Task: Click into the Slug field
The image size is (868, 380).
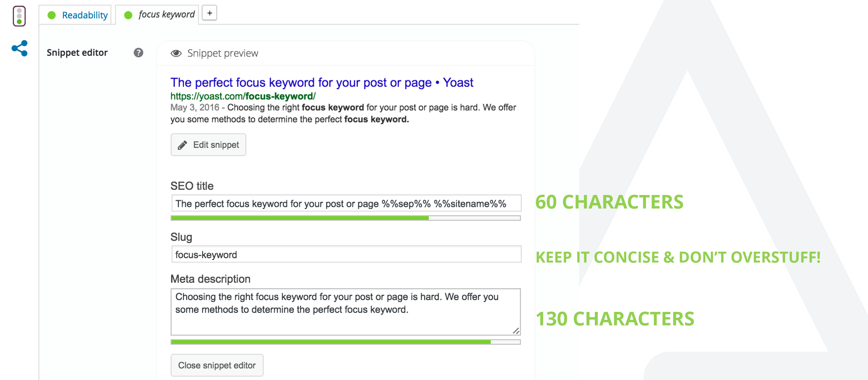Action: point(346,254)
